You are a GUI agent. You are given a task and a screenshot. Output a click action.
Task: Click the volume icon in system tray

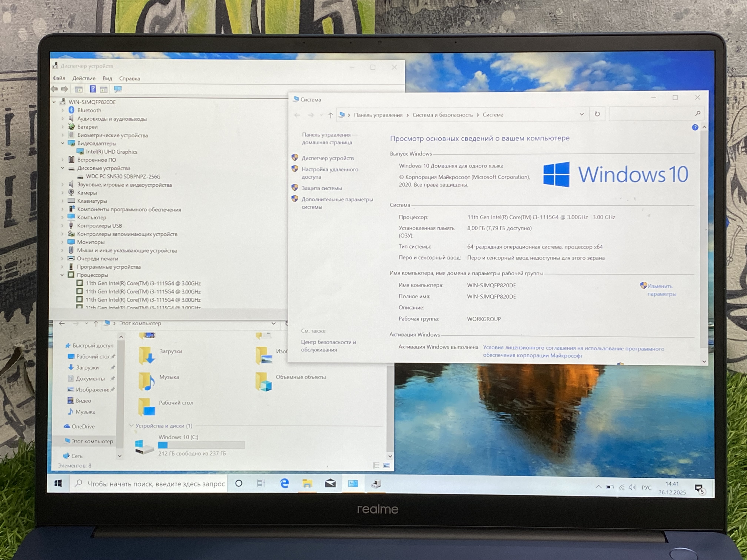[632, 487]
